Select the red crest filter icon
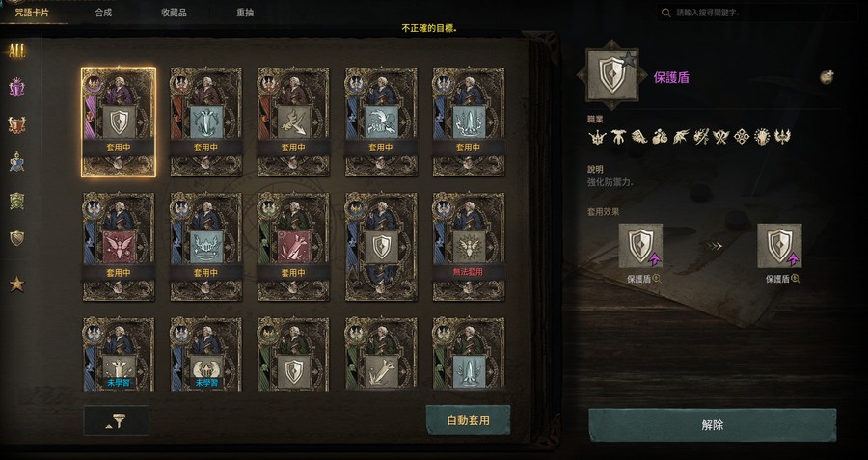The width and height of the screenshot is (868, 460). coord(17,124)
